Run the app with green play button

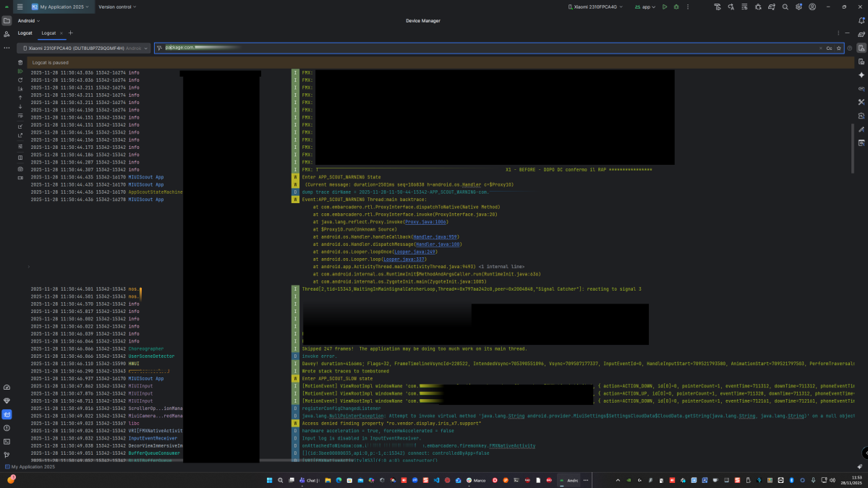click(x=663, y=7)
